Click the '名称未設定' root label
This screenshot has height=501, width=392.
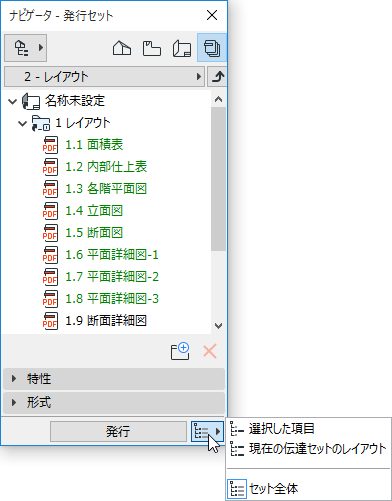75,101
